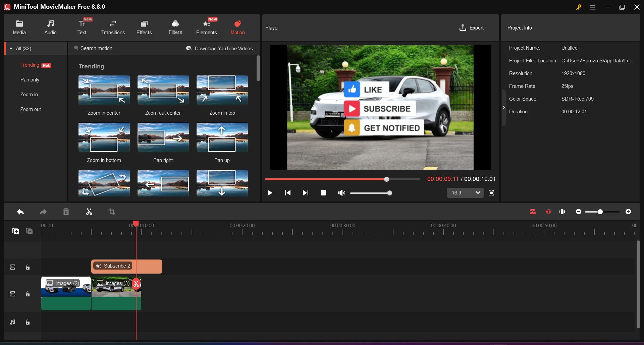Screen dimensions: 644x345
Task: Click the red playhead marker on ruler
Action: pos(136,223)
